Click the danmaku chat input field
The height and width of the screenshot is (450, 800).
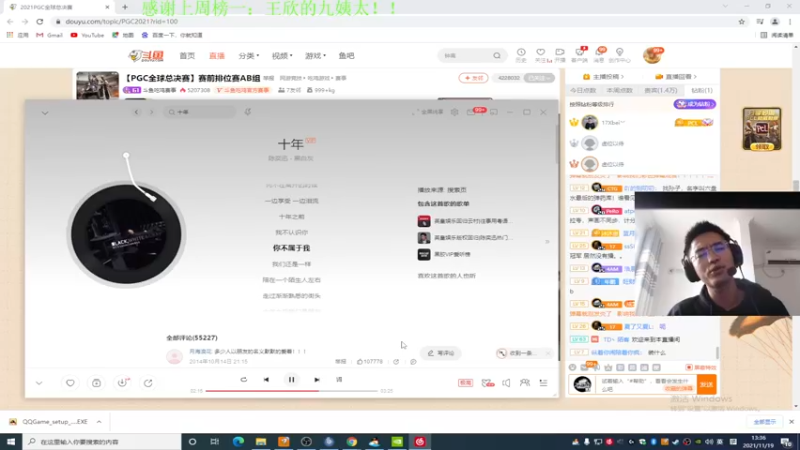point(646,384)
